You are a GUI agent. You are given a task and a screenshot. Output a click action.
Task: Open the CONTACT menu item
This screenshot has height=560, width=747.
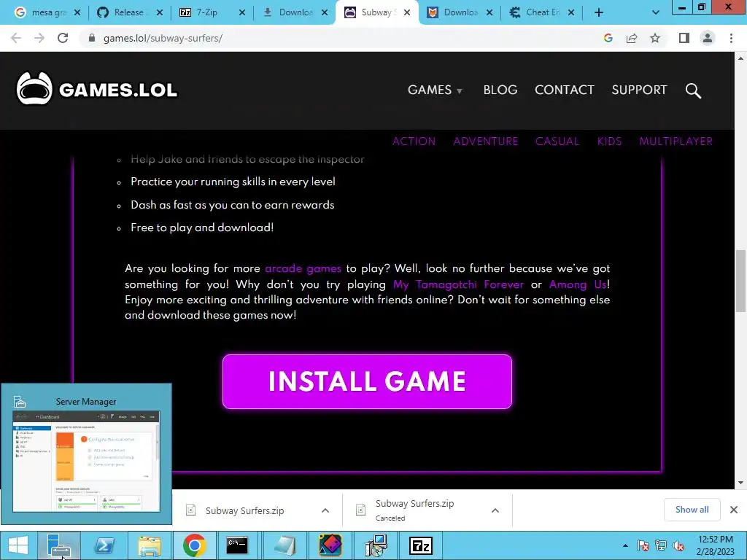(x=565, y=90)
